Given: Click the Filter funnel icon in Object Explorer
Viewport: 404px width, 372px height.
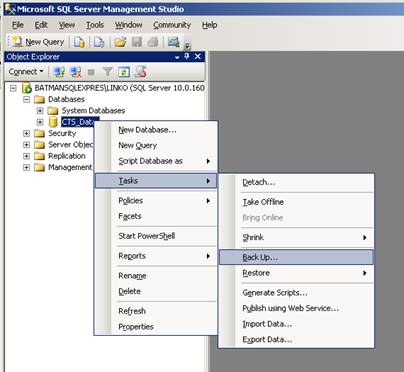Looking at the screenshot, I should 107,72.
